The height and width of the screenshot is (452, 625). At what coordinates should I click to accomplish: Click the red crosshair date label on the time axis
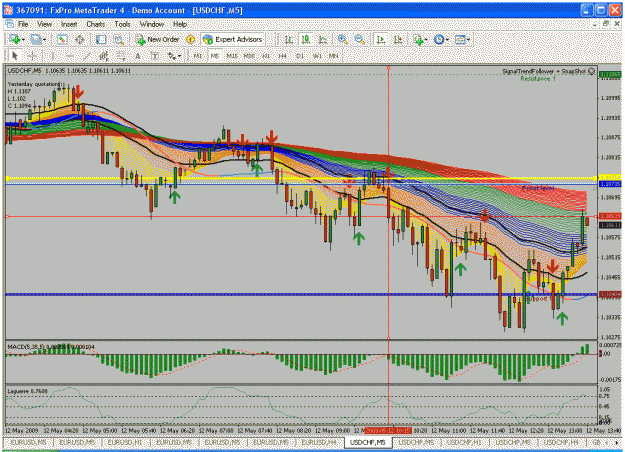click(x=388, y=430)
